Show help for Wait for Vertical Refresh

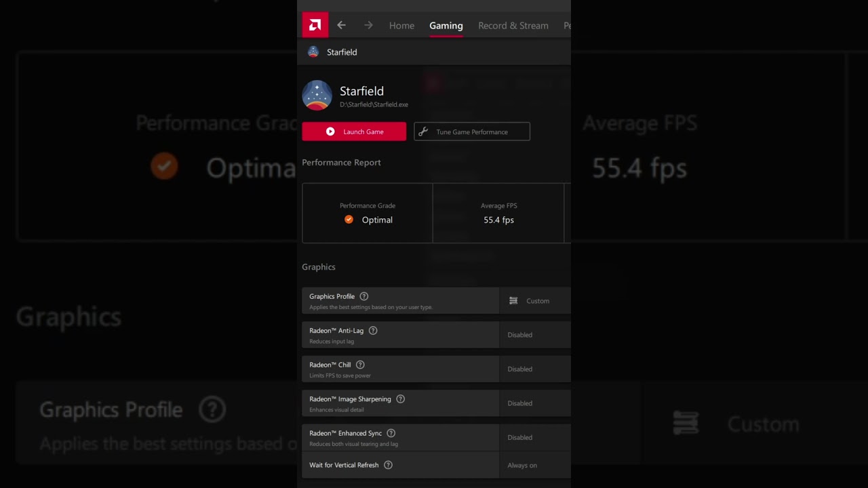[x=388, y=465]
